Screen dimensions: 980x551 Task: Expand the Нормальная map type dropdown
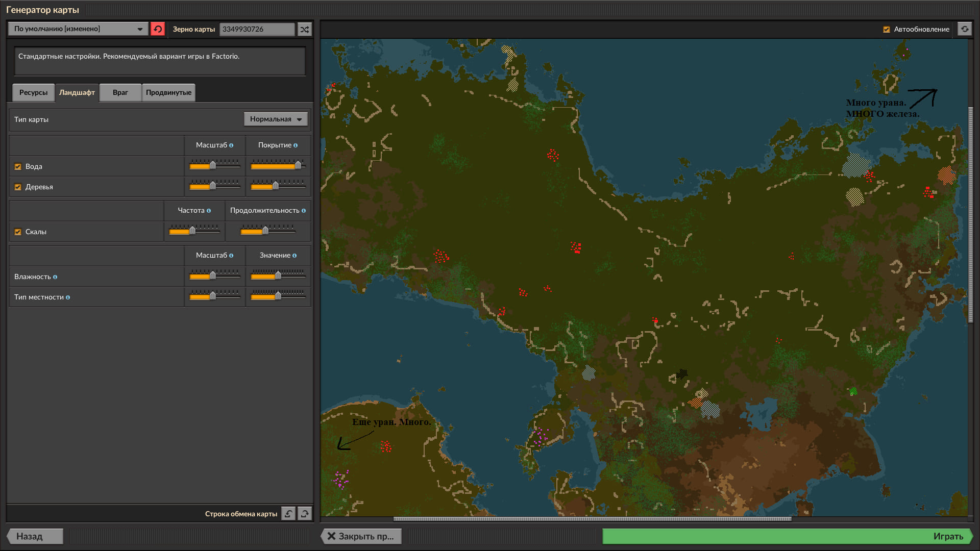click(276, 119)
